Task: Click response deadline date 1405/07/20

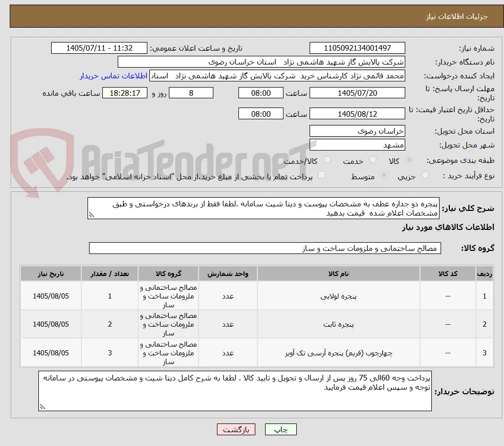Action: tap(357, 93)
